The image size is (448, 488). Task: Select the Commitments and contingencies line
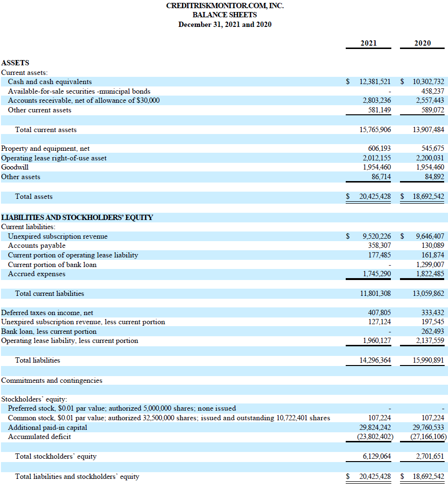pyautogui.click(x=52, y=380)
